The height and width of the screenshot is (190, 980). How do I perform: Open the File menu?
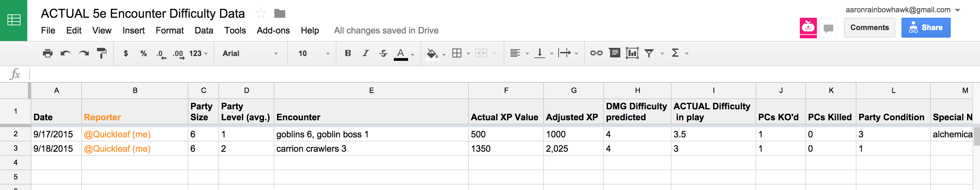[x=48, y=30]
